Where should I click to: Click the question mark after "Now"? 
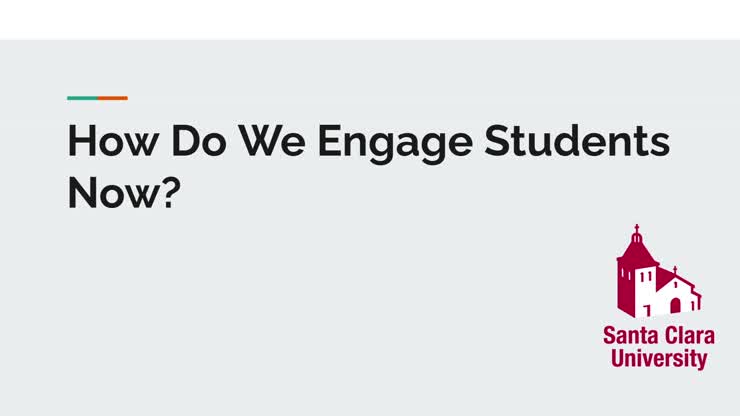point(171,192)
